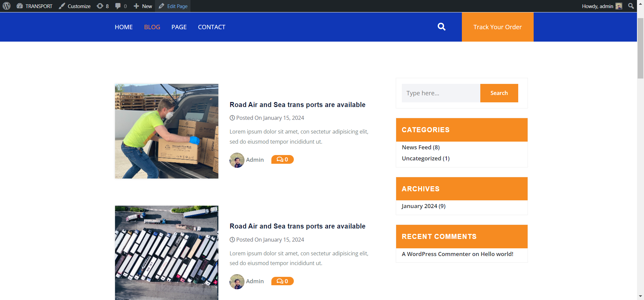The width and height of the screenshot is (644, 300).
Task: Click the first post's Admin author avatar
Action: click(237, 160)
